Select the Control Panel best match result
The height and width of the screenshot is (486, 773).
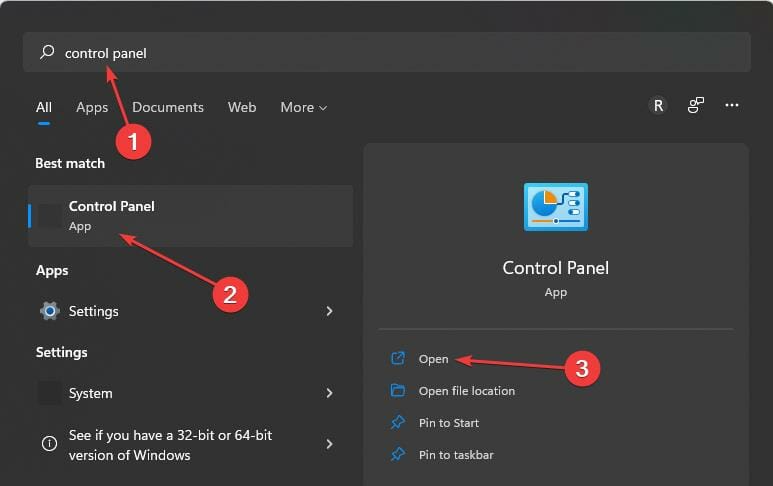pos(191,216)
